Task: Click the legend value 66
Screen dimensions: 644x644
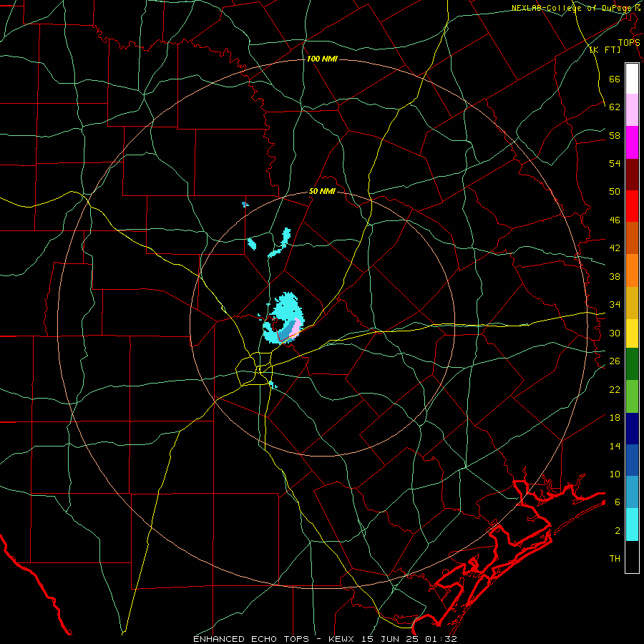Action: [615, 79]
